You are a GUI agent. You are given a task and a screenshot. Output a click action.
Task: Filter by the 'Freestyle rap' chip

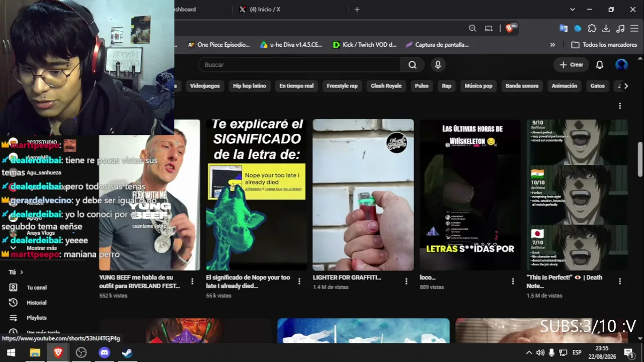(342, 86)
